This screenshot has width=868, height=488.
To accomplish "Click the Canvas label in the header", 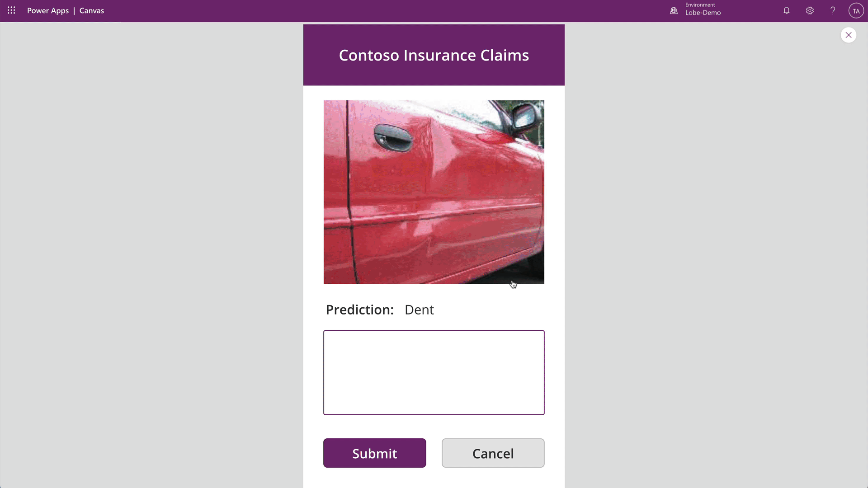I will [x=92, y=10].
